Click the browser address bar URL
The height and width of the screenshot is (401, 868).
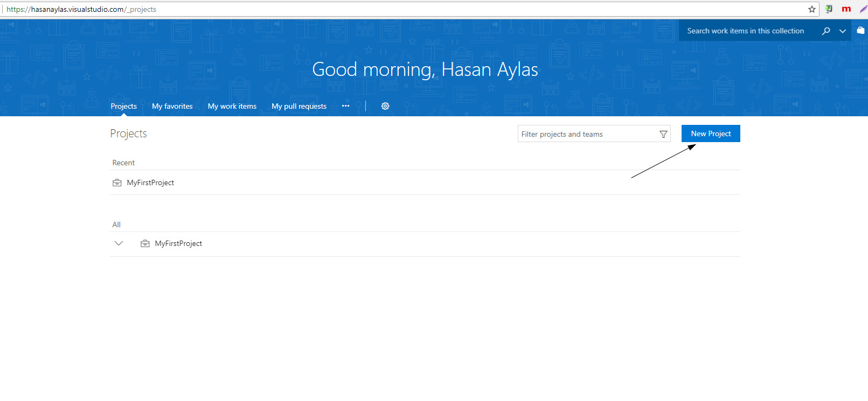pos(81,9)
